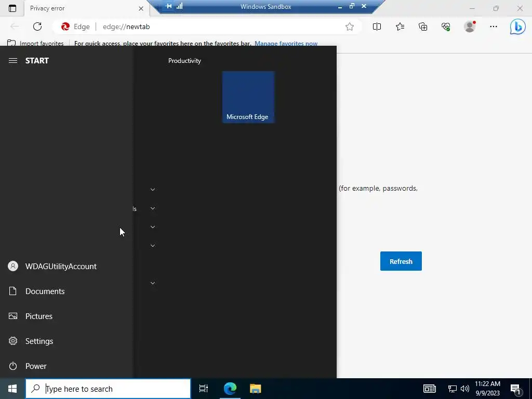This screenshot has height=399, width=532.
Task: Click the Edge address bar URL
Action: (x=126, y=27)
